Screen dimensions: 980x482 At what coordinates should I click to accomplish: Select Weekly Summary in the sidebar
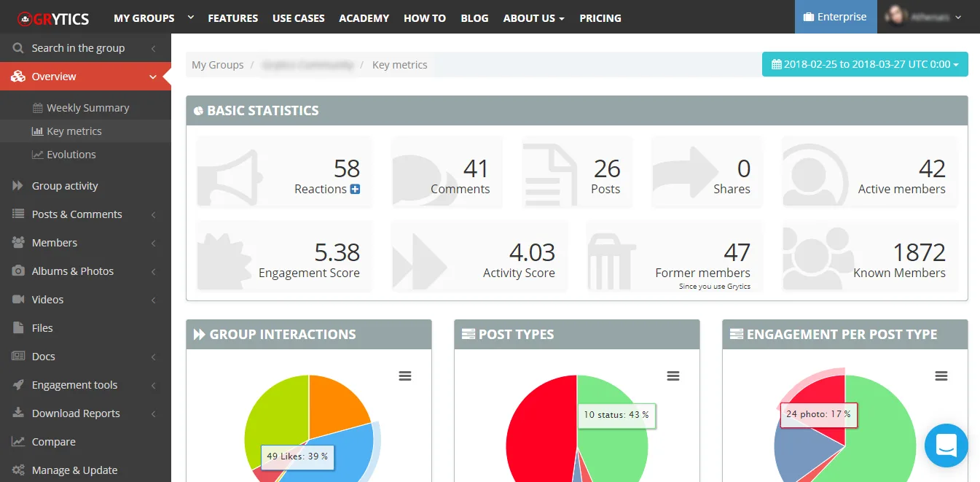[x=87, y=108]
